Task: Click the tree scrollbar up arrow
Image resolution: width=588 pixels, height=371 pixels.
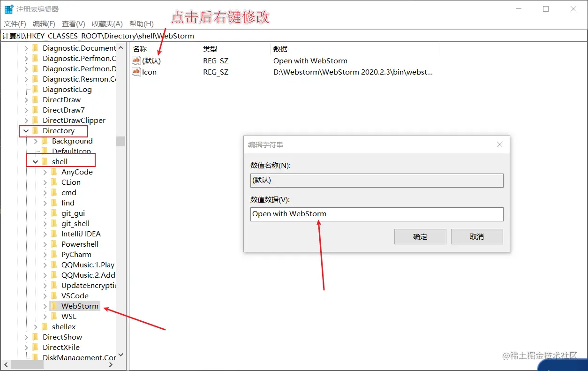Action: [x=121, y=47]
